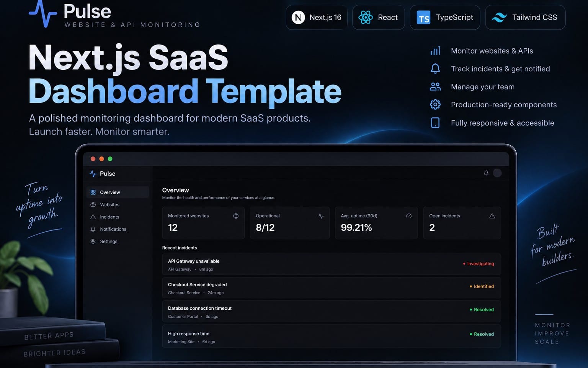Click the 'Customer Portal' service label
This screenshot has width=588, height=368.
coord(183,317)
